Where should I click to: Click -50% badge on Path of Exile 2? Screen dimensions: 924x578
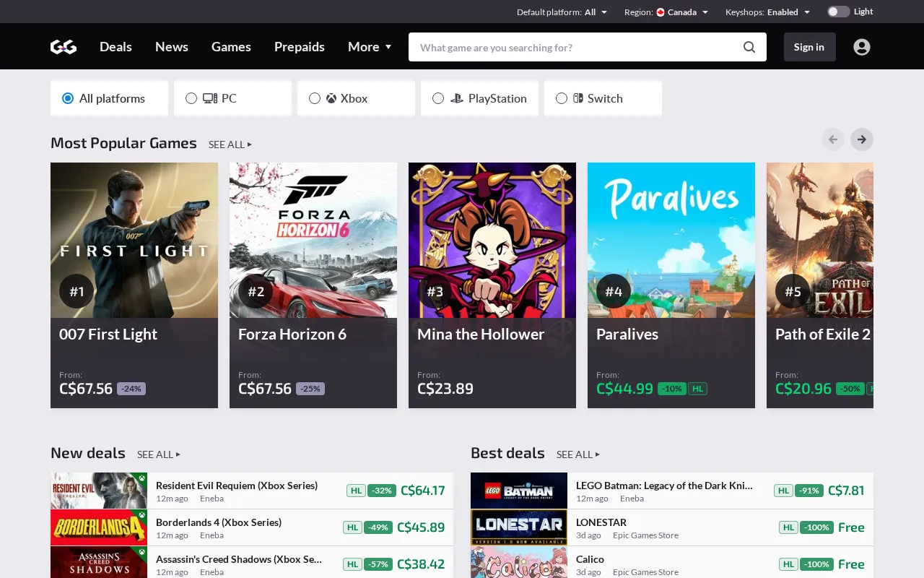coord(850,389)
